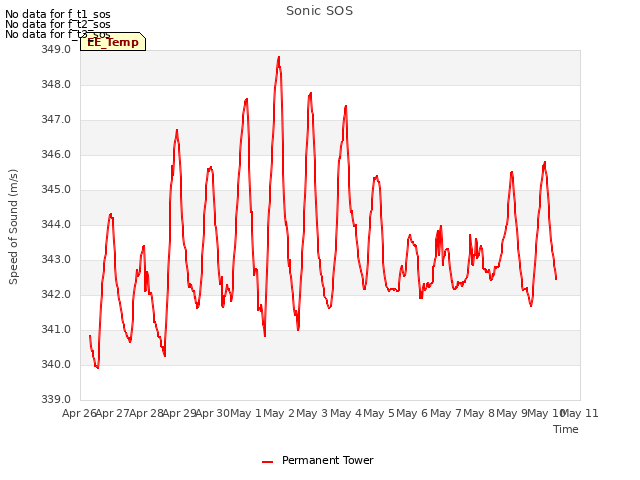Click the red Permanent Tower legend swatch
The height and width of the screenshot is (480, 640).
tap(267, 462)
